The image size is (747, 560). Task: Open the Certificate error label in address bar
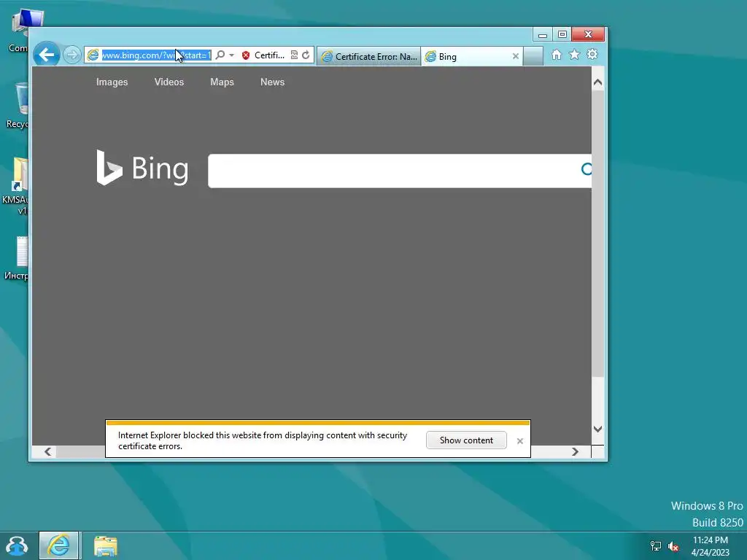269,55
